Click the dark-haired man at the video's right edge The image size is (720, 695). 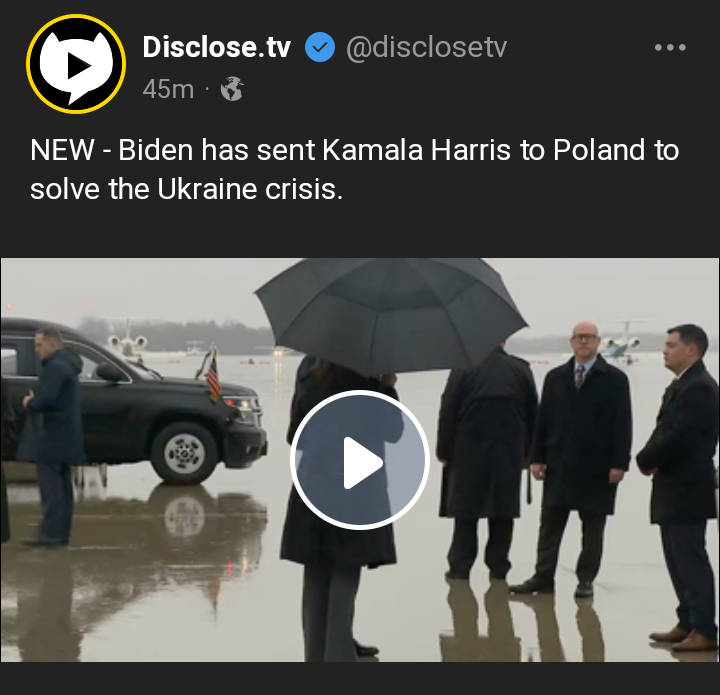[x=680, y=487]
